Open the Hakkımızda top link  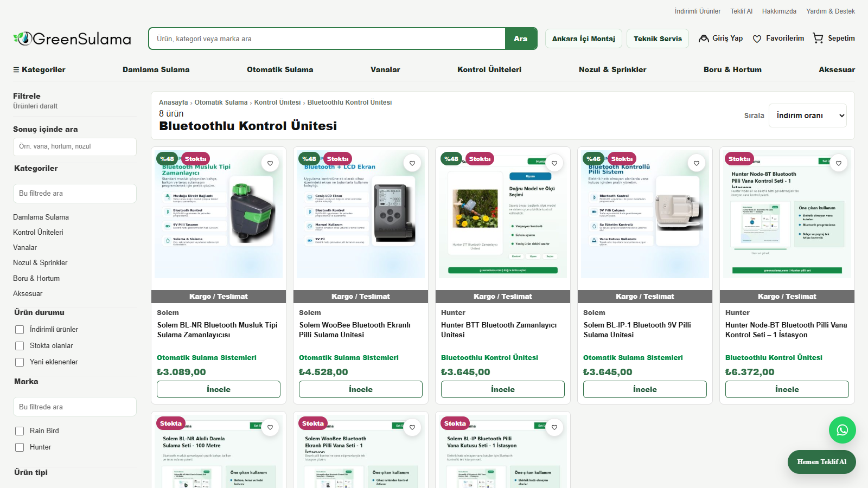coord(779,11)
